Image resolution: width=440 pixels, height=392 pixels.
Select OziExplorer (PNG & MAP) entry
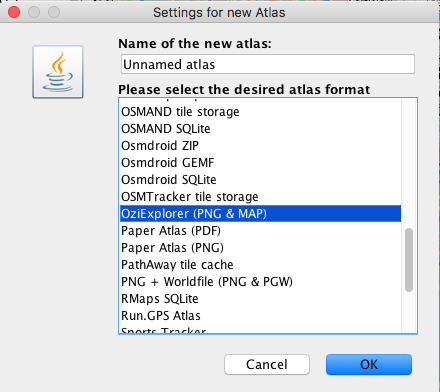point(260,214)
